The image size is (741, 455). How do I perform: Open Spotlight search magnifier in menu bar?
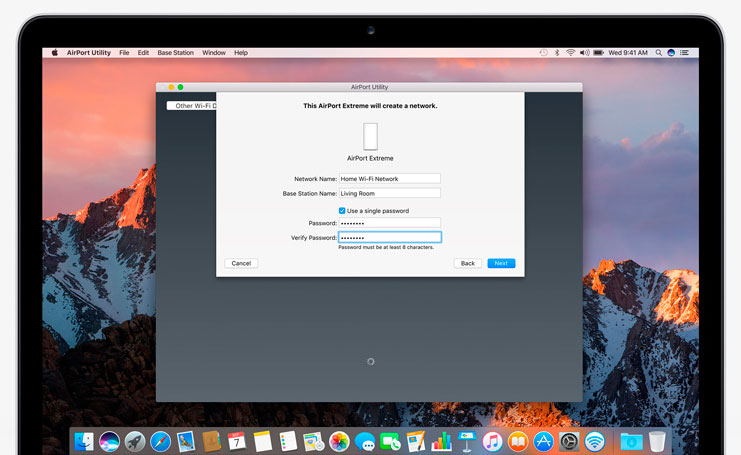coord(658,52)
